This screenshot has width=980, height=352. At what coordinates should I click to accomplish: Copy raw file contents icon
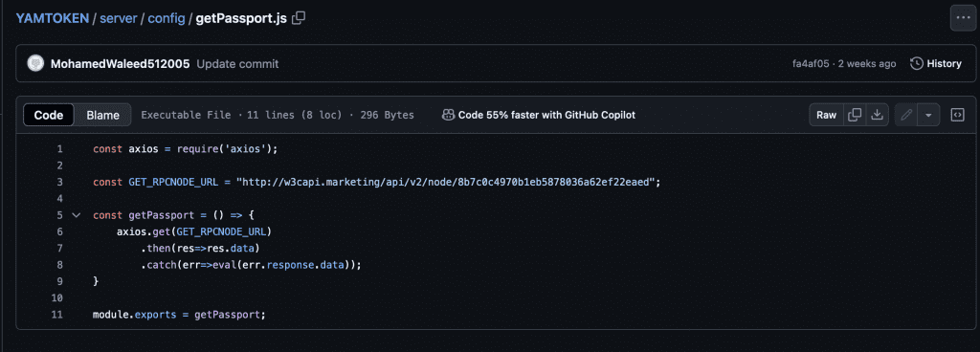click(x=855, y=115)
